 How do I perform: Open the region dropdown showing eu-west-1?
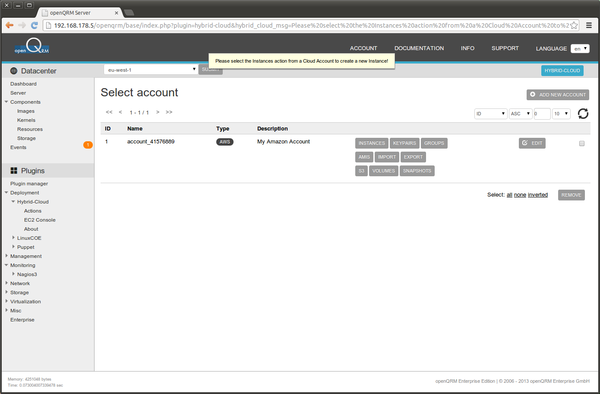point(150,70)
